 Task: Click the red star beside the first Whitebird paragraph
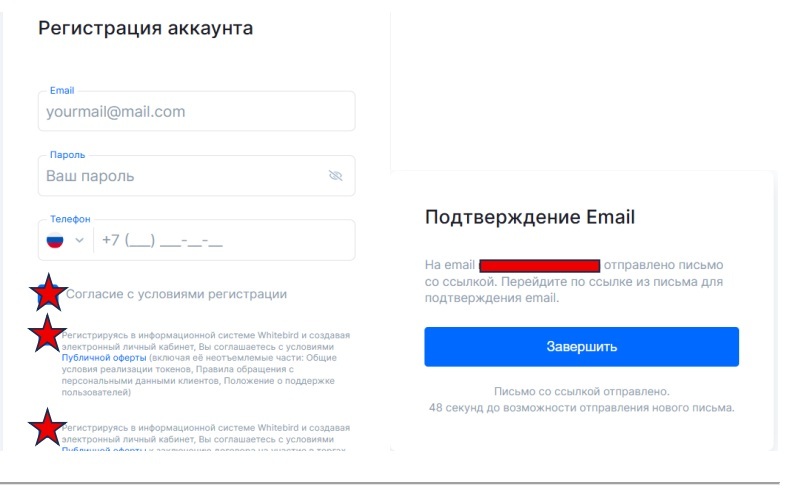(46, 334)
